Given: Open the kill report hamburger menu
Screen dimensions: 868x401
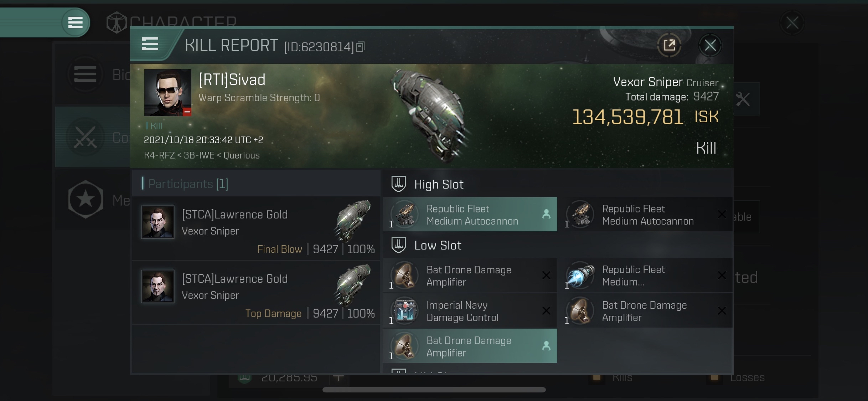Looking at the screenshot, I should (150, 44).
